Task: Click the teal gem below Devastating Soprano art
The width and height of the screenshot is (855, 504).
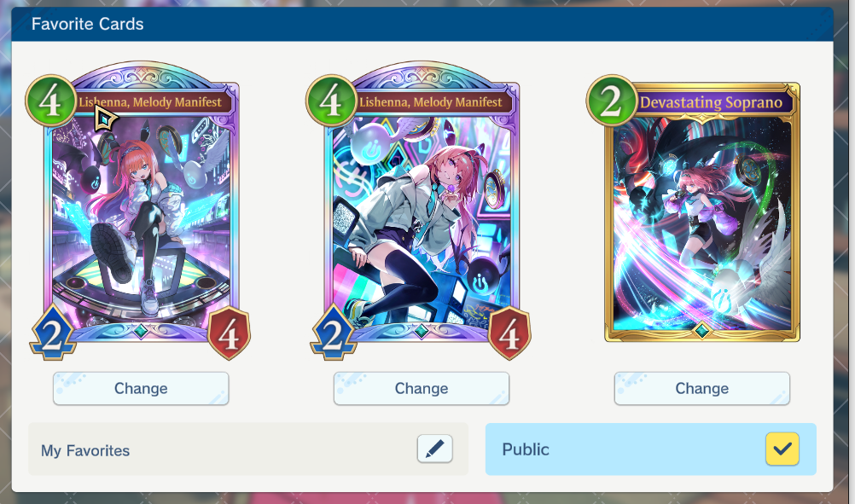Action: coord(701,330)
